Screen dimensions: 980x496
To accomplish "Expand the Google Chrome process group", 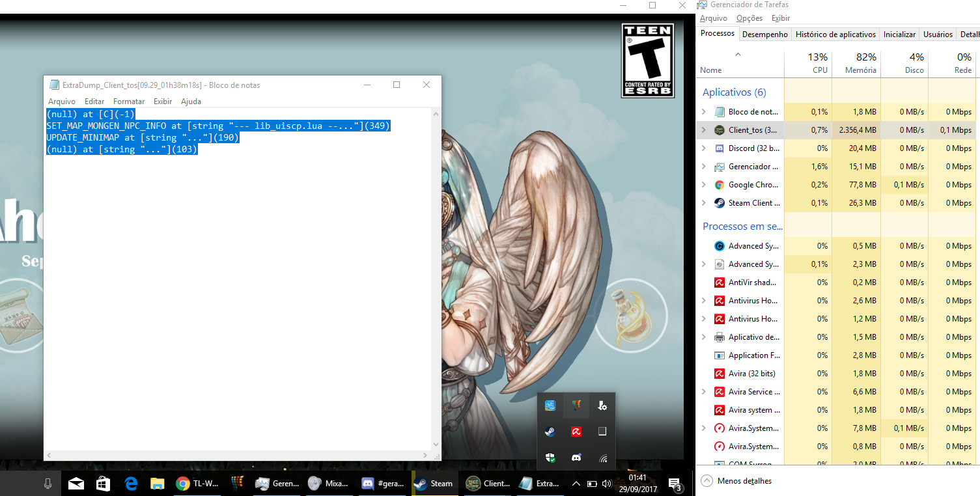I will pos(703,185).
